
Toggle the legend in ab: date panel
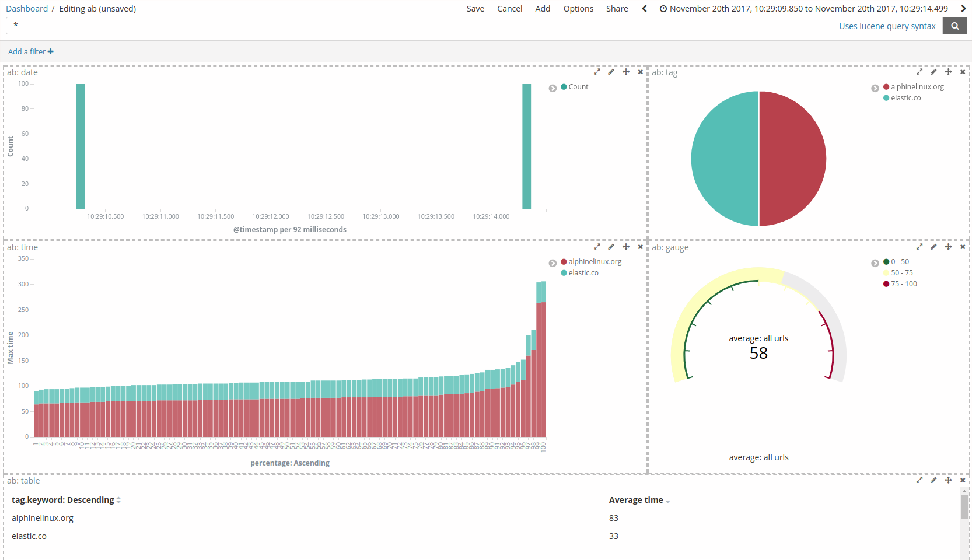pos(553,88)
